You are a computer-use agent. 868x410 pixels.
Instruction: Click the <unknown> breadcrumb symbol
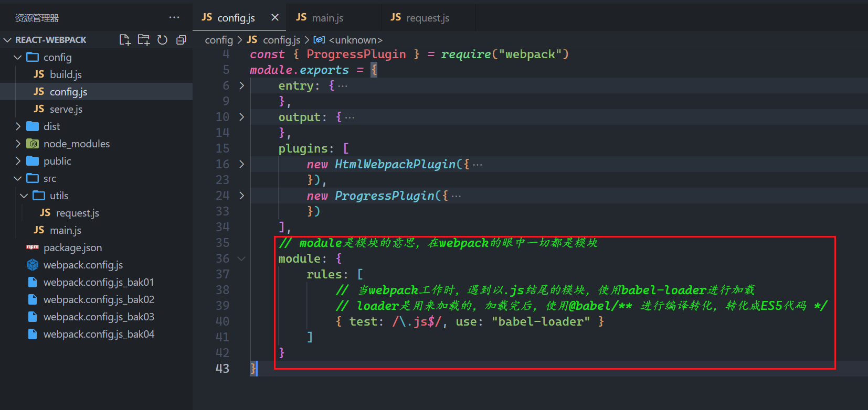(x=355, y=40)
